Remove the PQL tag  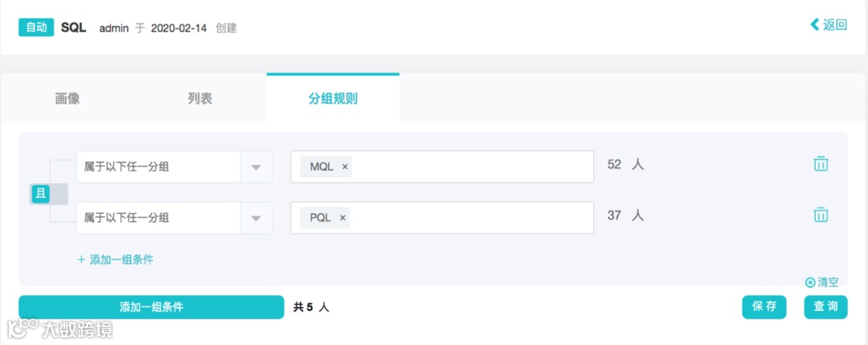coord(342,217)
